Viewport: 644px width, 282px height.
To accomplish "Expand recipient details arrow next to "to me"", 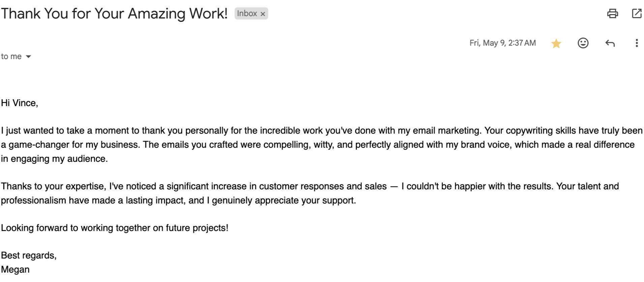I will pos(29,57).
